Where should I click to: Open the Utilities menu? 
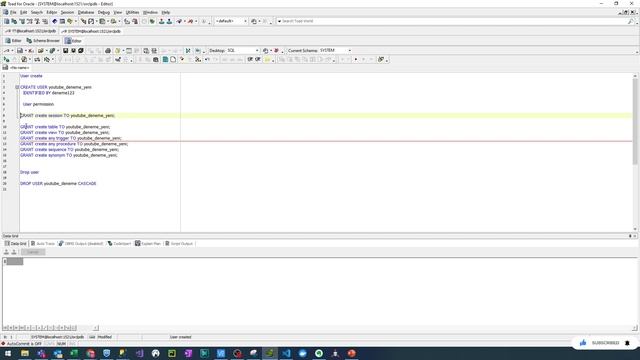point(132,13)
